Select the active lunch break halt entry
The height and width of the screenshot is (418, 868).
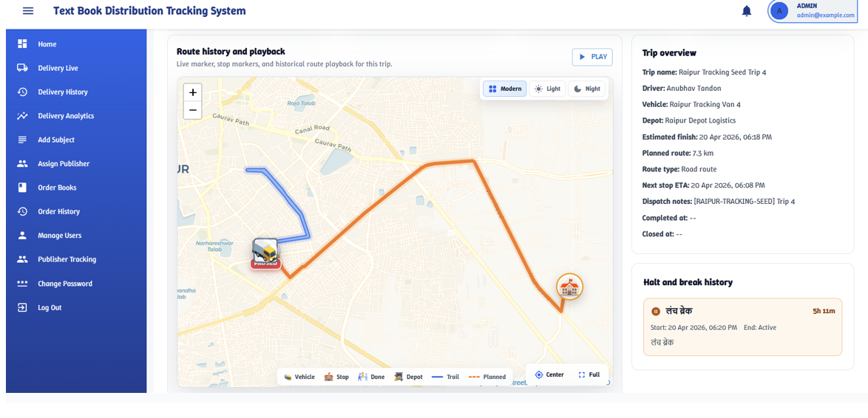click(x=742, y=326)
